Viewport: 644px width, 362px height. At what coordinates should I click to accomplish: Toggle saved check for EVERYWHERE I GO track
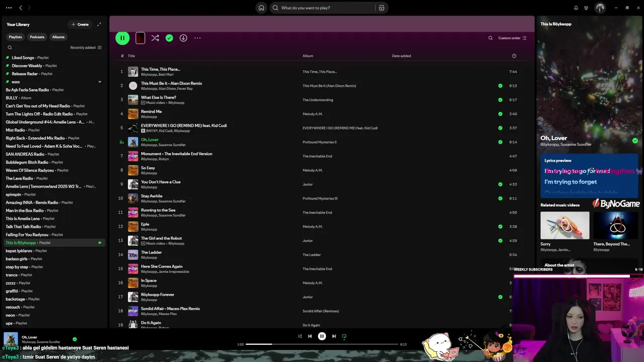pos(500,128)
